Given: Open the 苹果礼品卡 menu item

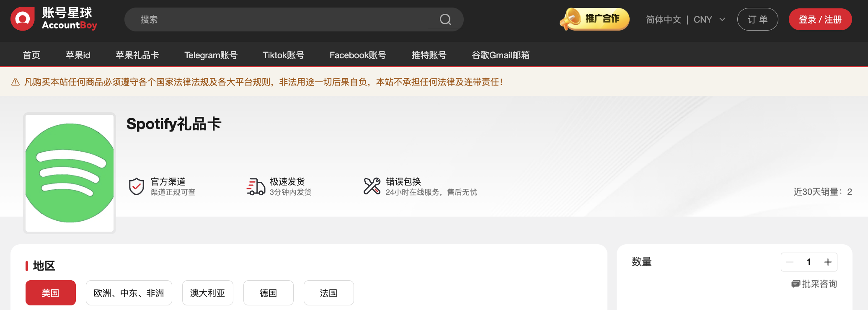Looking at the screenshot, I should tap(137, 55).
